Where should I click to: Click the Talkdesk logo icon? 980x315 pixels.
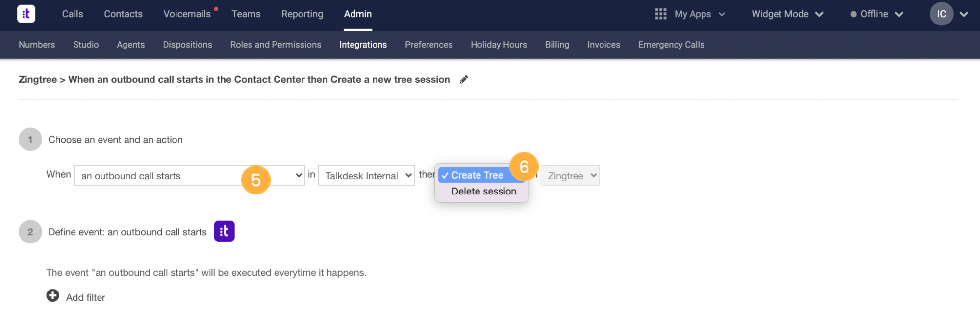pyautogui.click(x=26, y=14)
